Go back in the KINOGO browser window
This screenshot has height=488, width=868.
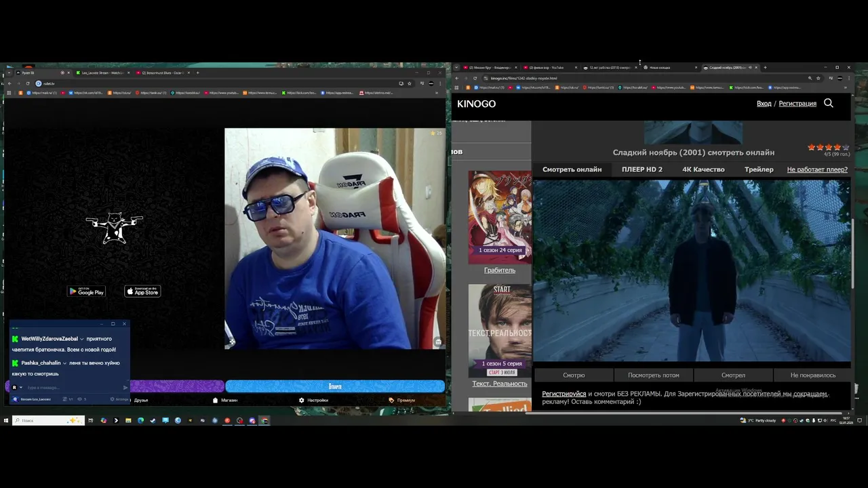[456, 78]
